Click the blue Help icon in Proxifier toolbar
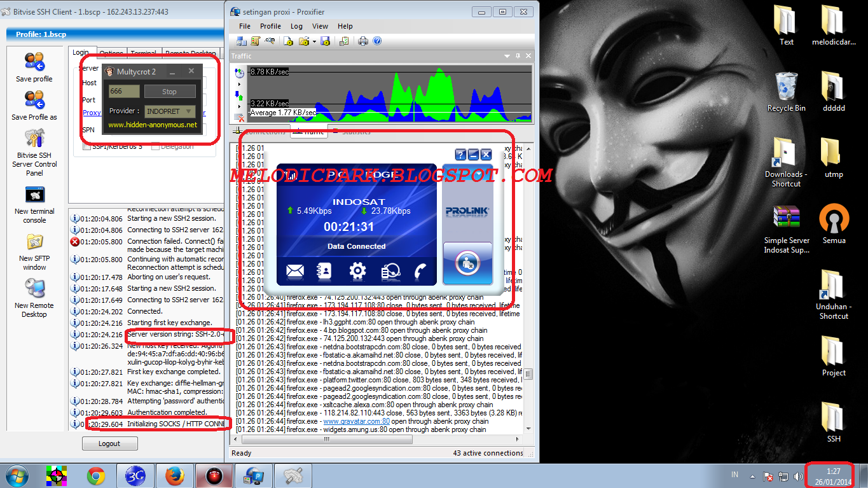The width and height of the screenshot is (868, 488). click(x=377, y=41)
